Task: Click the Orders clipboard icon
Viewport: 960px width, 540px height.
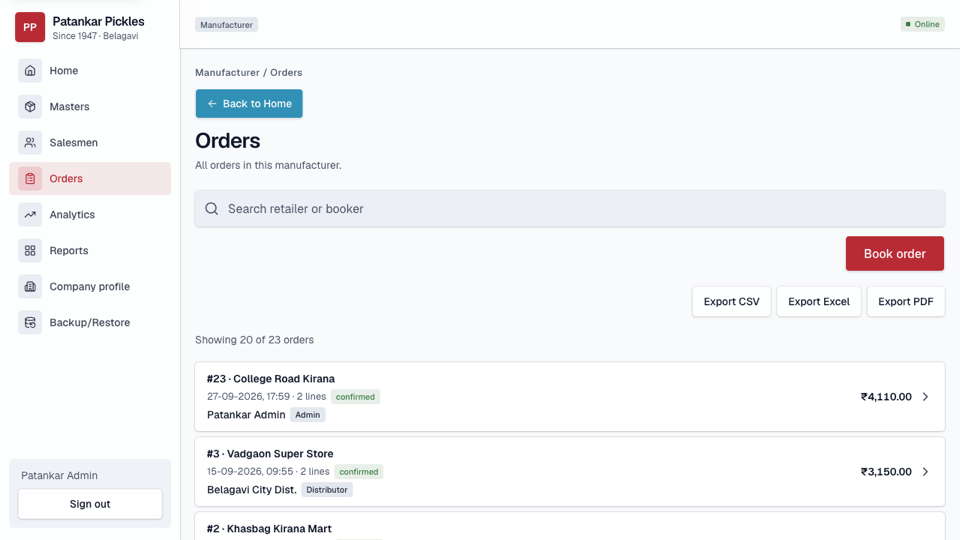Action: pos(30,179)
